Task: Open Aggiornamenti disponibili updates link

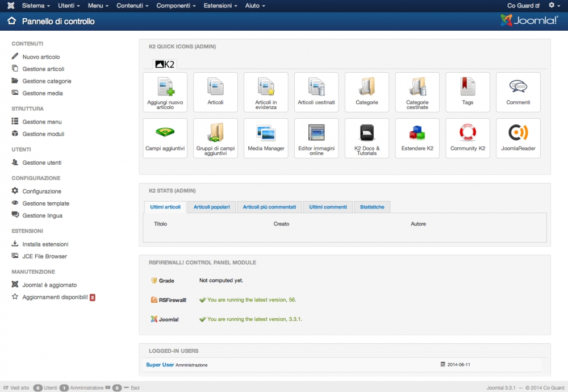Action: coord(55,297)
